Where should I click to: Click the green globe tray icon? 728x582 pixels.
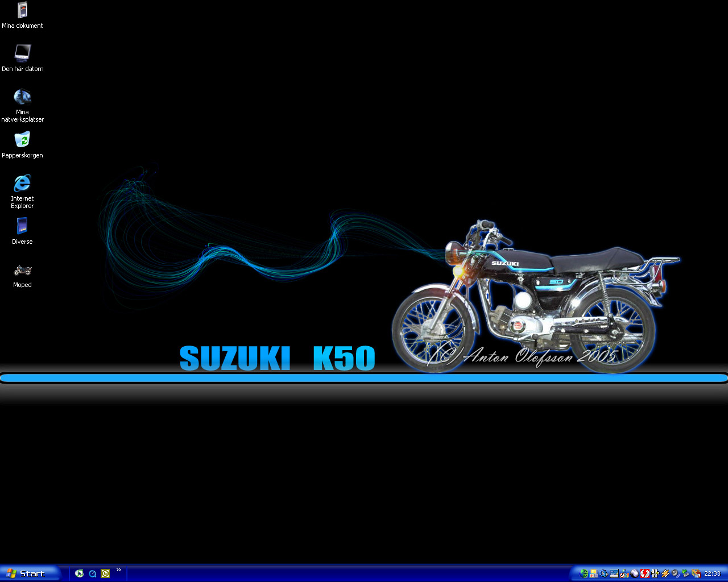coord(584,573)
